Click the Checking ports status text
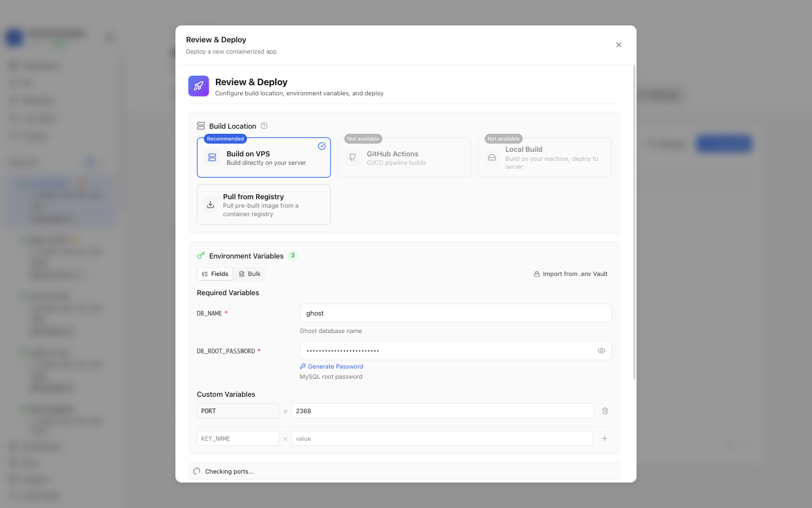 tap(230, 471)
